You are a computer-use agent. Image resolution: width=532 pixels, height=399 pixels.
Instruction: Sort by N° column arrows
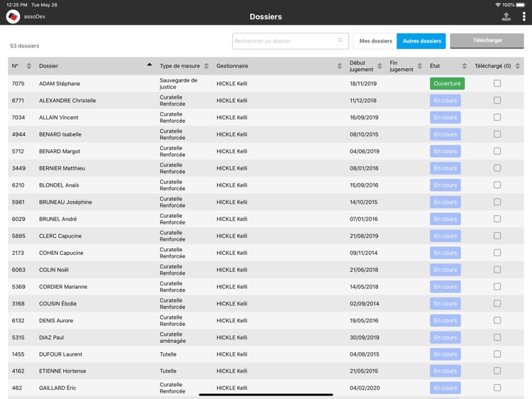tap(29, 66)
